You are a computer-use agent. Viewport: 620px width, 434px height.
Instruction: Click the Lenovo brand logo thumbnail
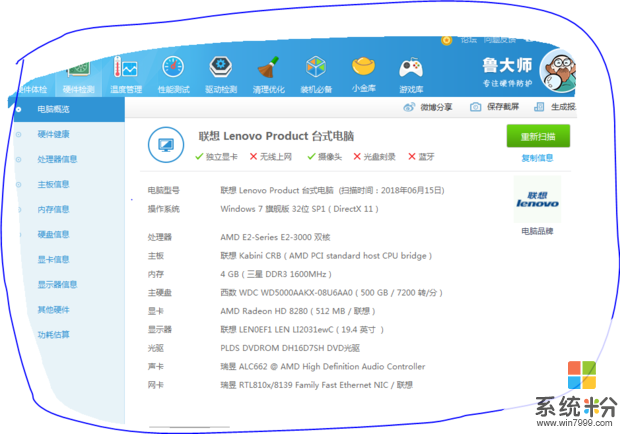(537, 200)
